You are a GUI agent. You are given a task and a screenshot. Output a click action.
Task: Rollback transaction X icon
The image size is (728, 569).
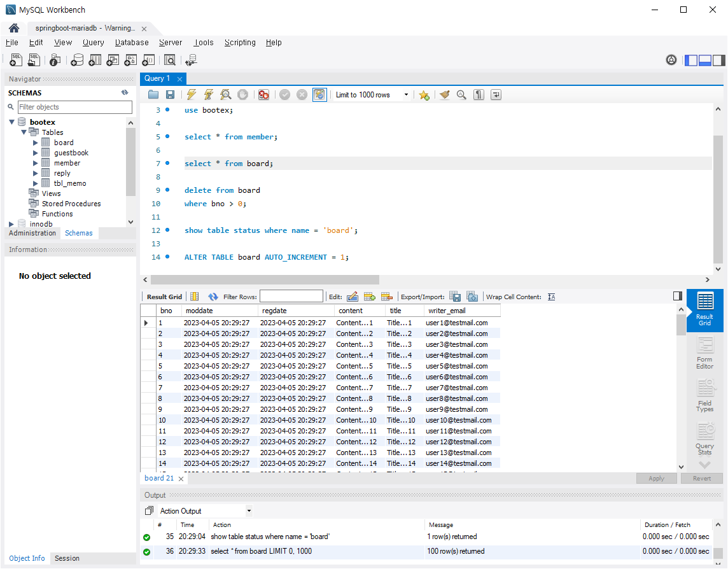click(x=302, y=95)
